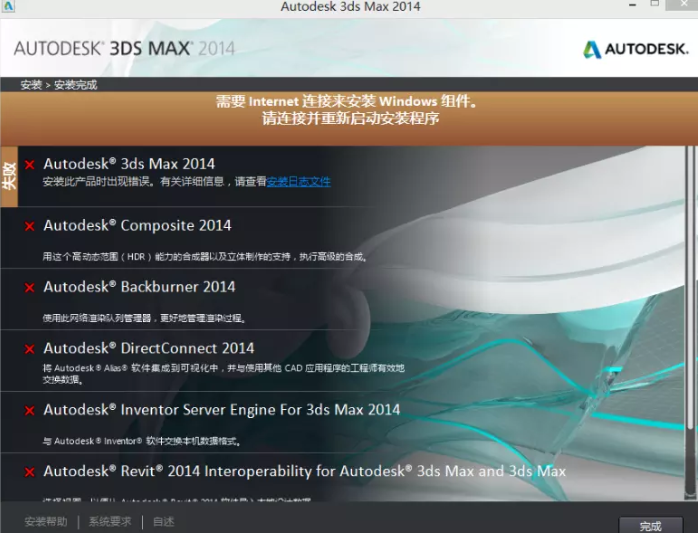Image resolution: width=699 pixels, height=534 pixels.
Task: Select the Autodesk 3ds Max 2014 heading
Action: [x=129, y=164]
